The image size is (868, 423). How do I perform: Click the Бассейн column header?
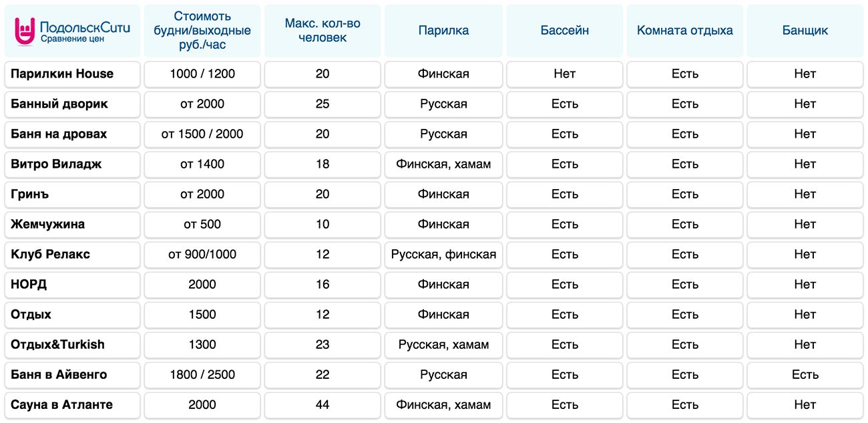564,31
